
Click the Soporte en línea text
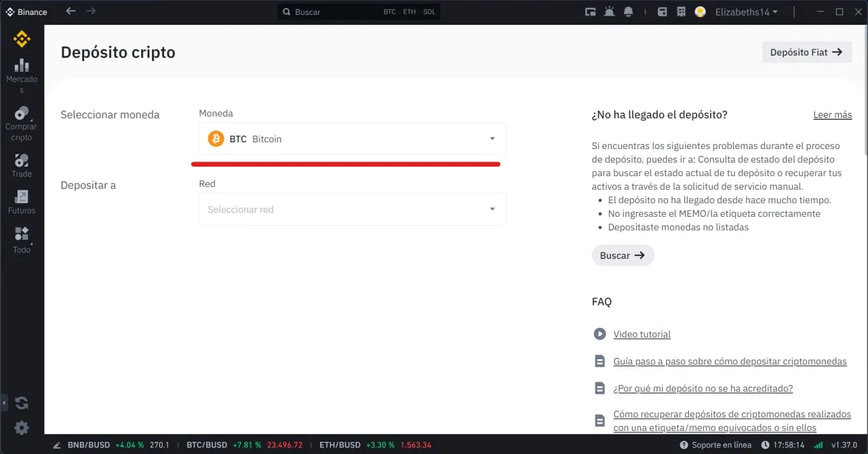[722, 445]
